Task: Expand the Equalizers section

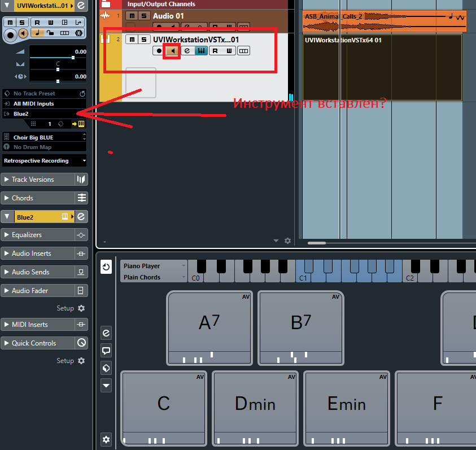Action: tap(6, 235)
